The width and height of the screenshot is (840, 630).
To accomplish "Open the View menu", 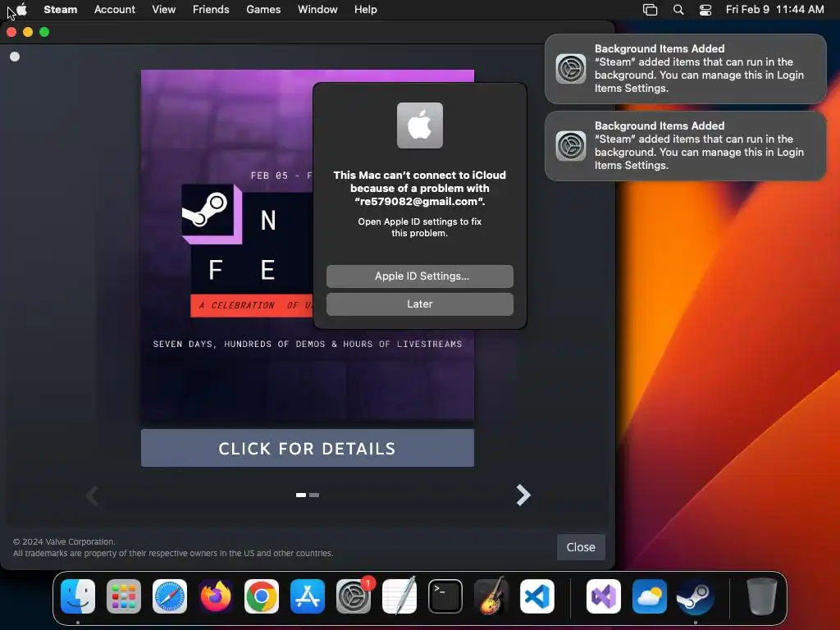I will [163, 9].
